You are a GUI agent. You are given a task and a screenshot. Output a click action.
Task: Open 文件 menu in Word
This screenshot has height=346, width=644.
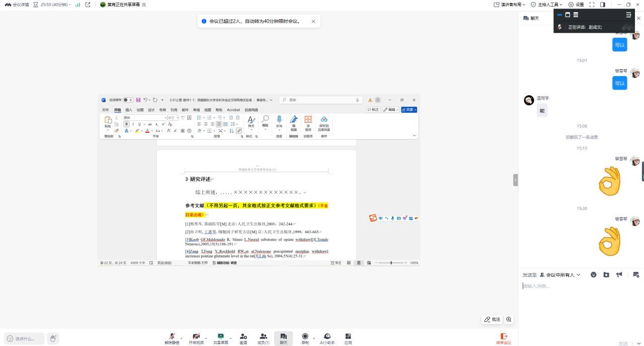tap(105, 110)
